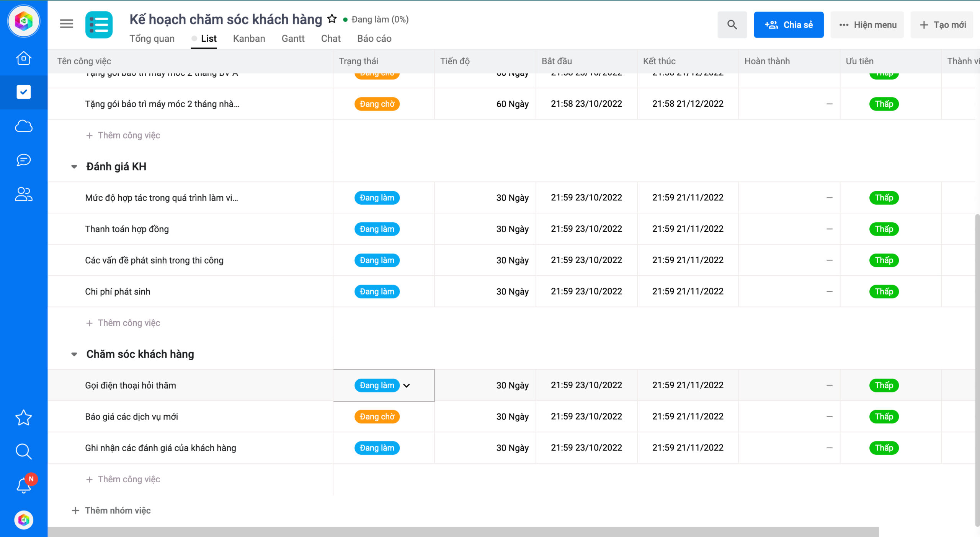Click Đang chờ status of Tặng gói bảo trì row
The height and width of the screenshot is (537, 980).
[377, 104]
